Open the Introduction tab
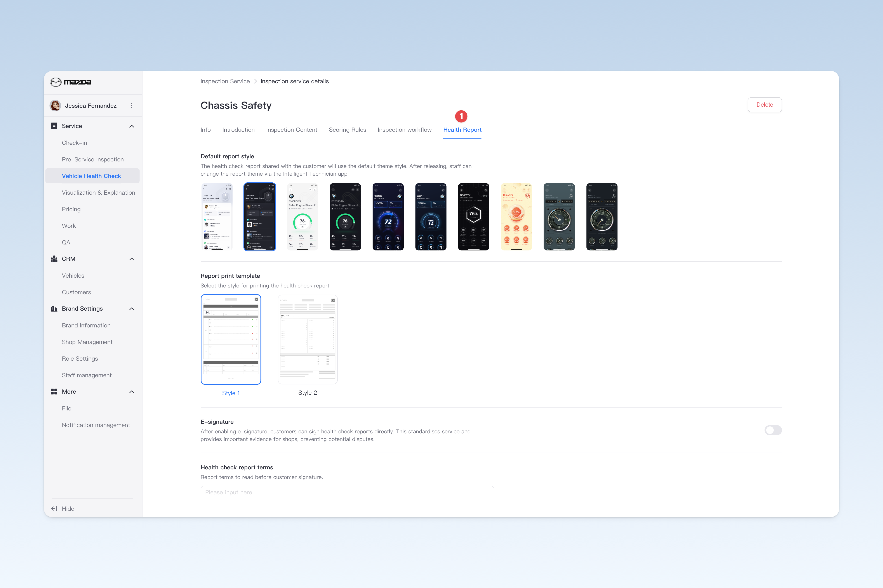This screenshot has height=588, width=883. point(238,130)
